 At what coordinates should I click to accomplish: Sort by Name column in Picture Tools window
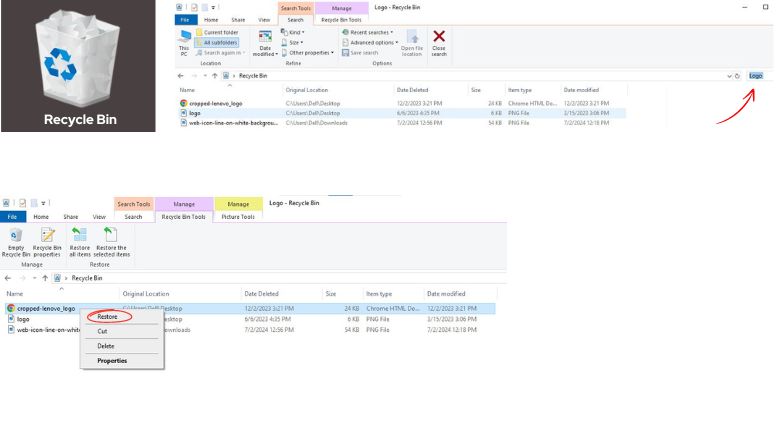[14, 294]
